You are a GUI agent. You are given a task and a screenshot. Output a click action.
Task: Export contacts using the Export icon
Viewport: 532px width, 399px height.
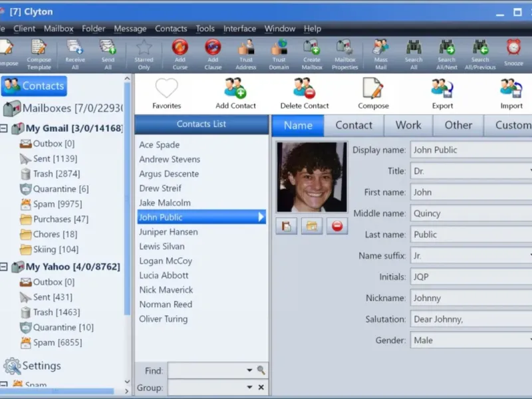pyautogui.click(x=442, y=88)
